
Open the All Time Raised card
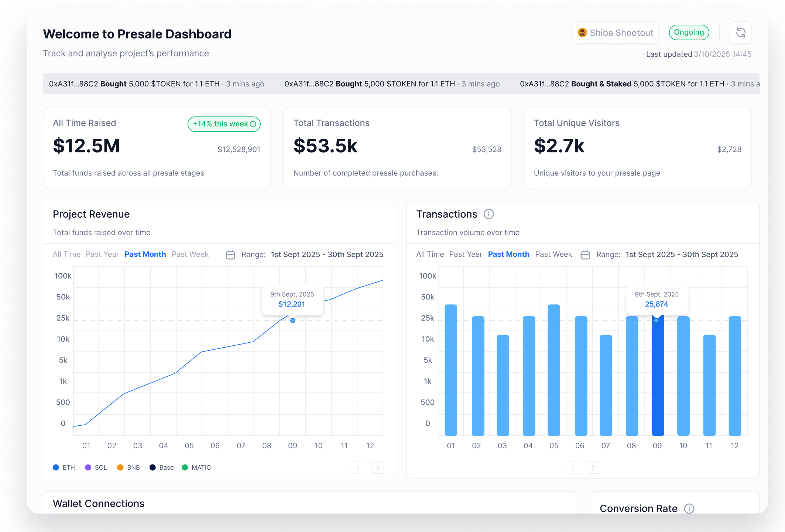tap(157, 148)
